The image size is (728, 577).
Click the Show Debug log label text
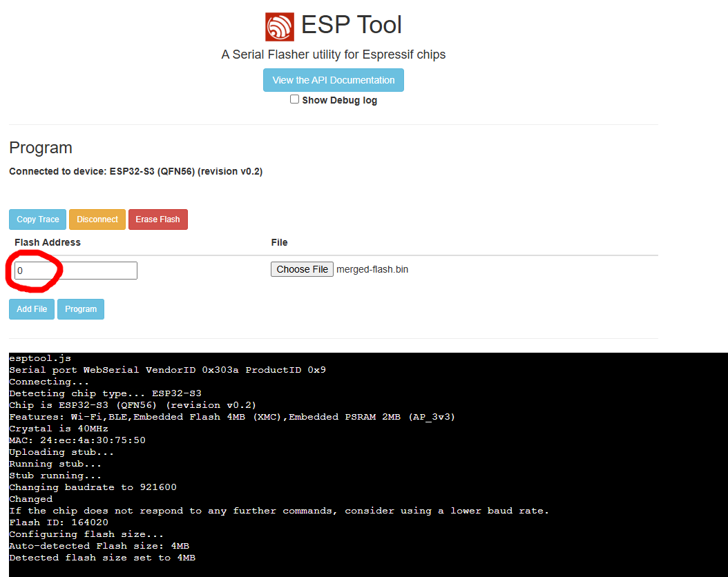click(339, 100)
